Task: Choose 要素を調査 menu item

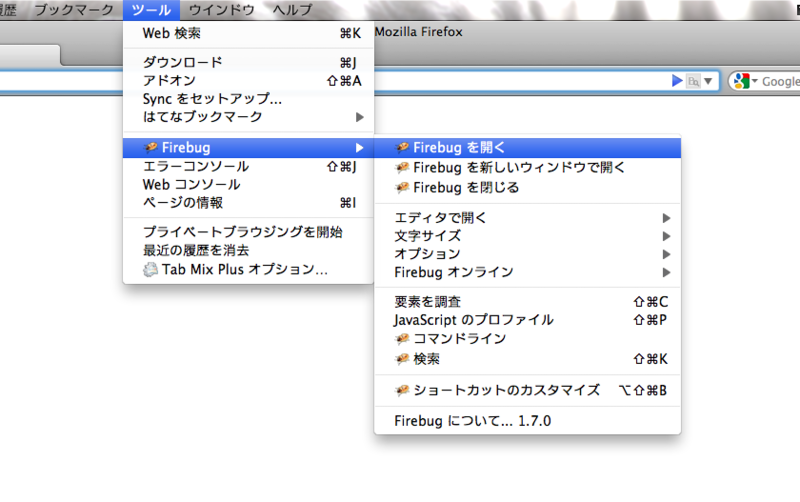Action: 528,302
